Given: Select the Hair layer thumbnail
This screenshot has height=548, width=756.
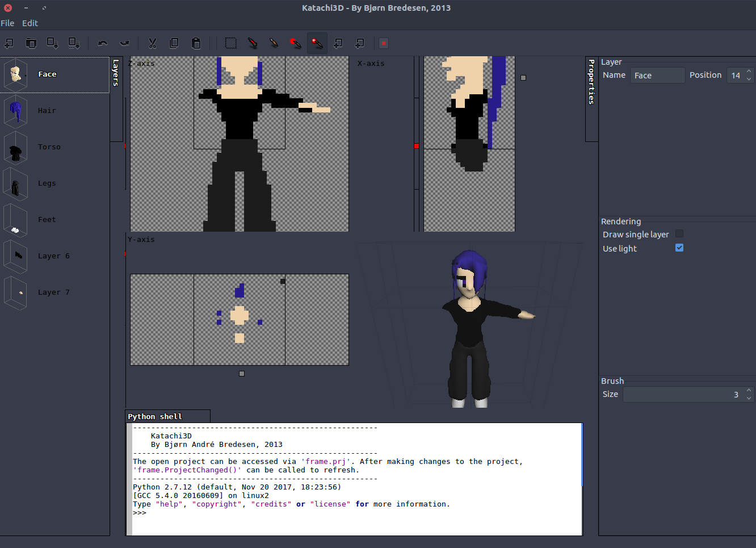Looking at the screenshot, I should [x=16, y=111].
